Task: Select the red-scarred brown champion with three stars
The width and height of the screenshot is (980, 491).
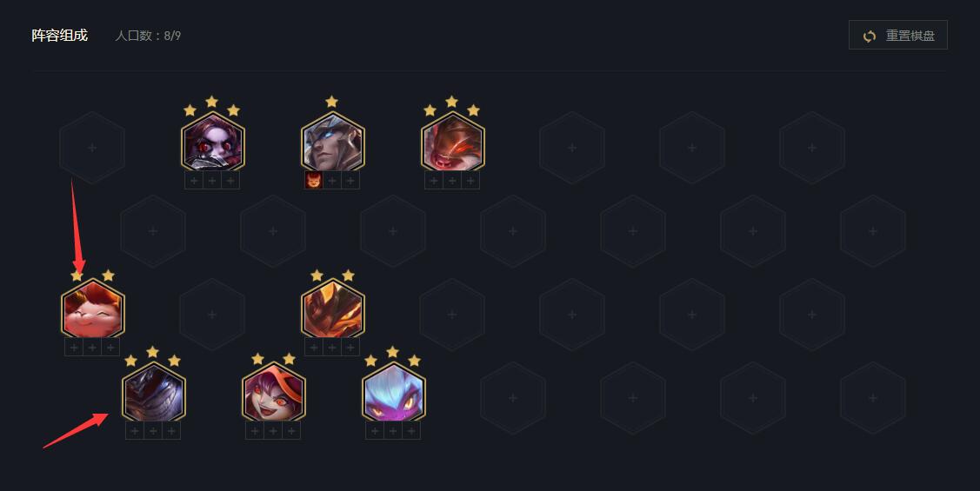Action: tap(452, 141)
